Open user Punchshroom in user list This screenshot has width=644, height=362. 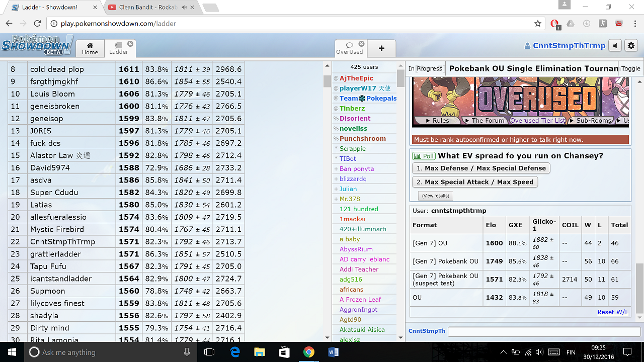363,139
